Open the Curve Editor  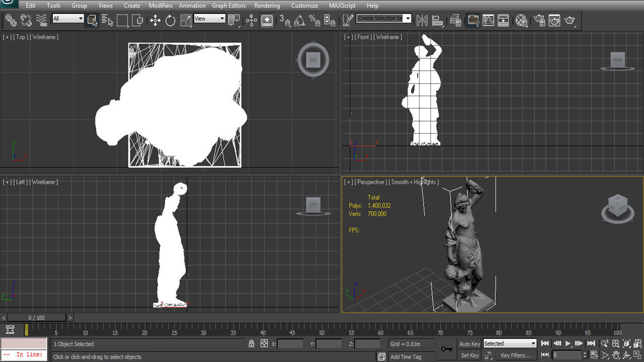click(x=488, y=20)
